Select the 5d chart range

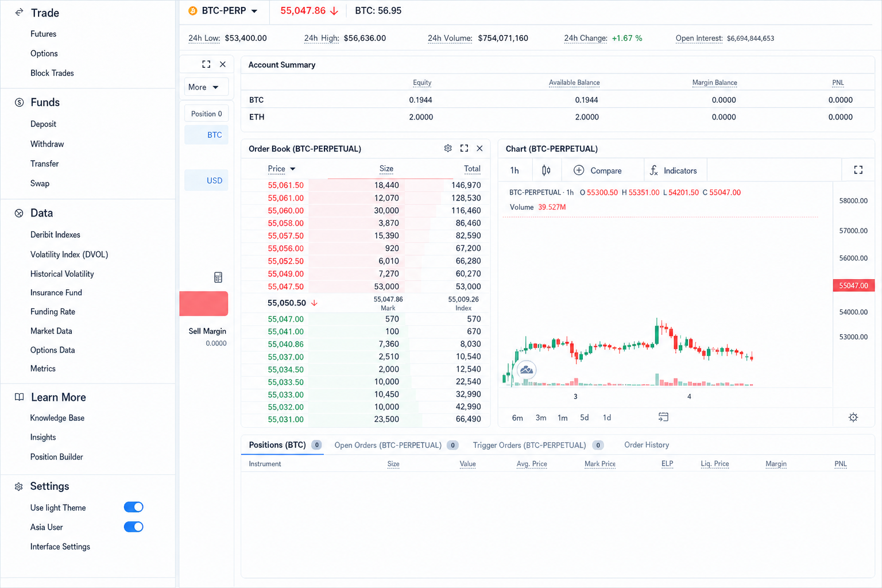coord(585,417)
